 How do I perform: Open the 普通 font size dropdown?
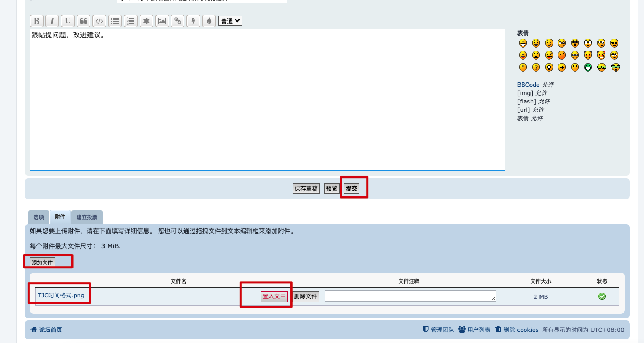tap(230, 21)
